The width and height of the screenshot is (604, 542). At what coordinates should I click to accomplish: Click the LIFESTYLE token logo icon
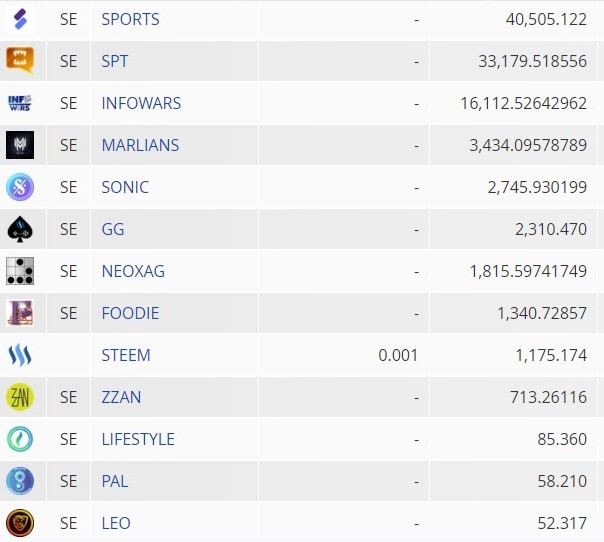click(x=20, y=439)
